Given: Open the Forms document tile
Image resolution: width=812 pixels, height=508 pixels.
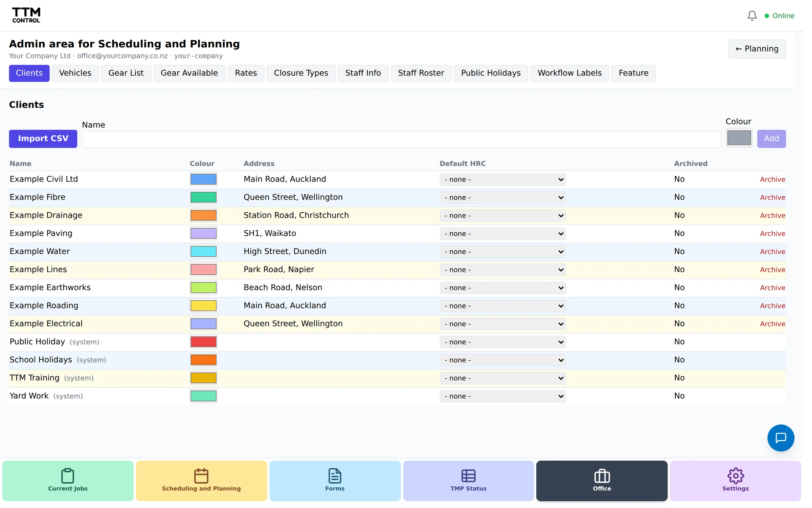Looking at the screenshot, I should [335, 481].
